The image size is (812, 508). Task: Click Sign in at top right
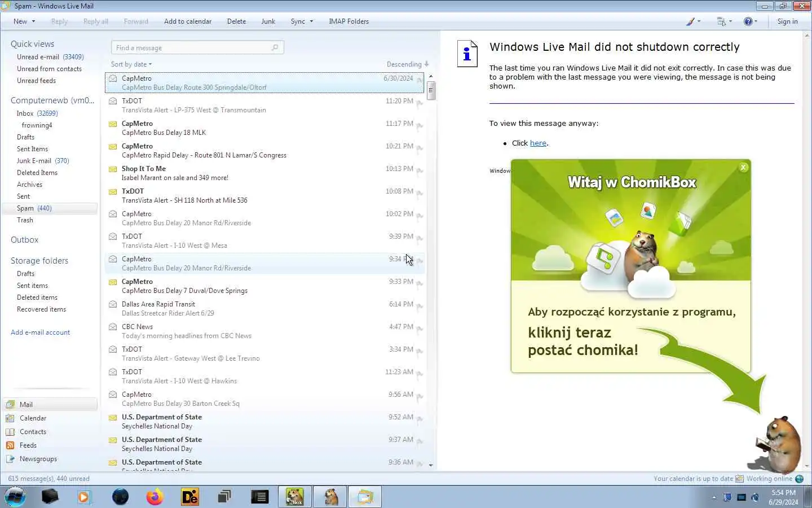[787, 21]
